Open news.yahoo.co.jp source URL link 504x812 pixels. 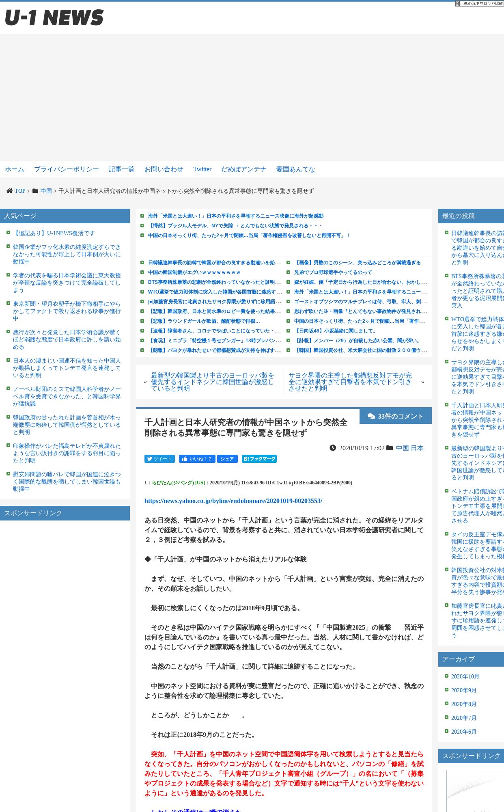tap(233, 501)
